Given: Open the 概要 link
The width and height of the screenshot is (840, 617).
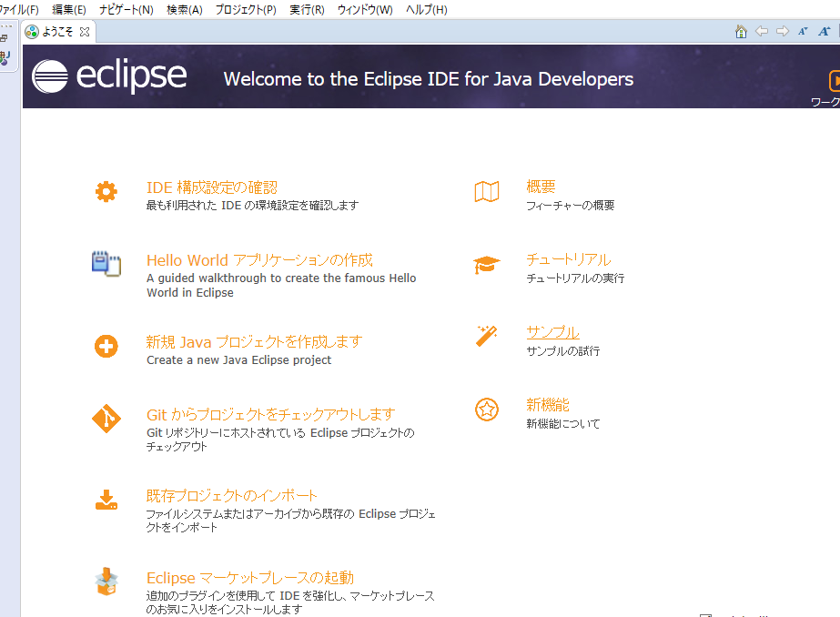Looking at the screenshot, I should click(x=541, y=187).
